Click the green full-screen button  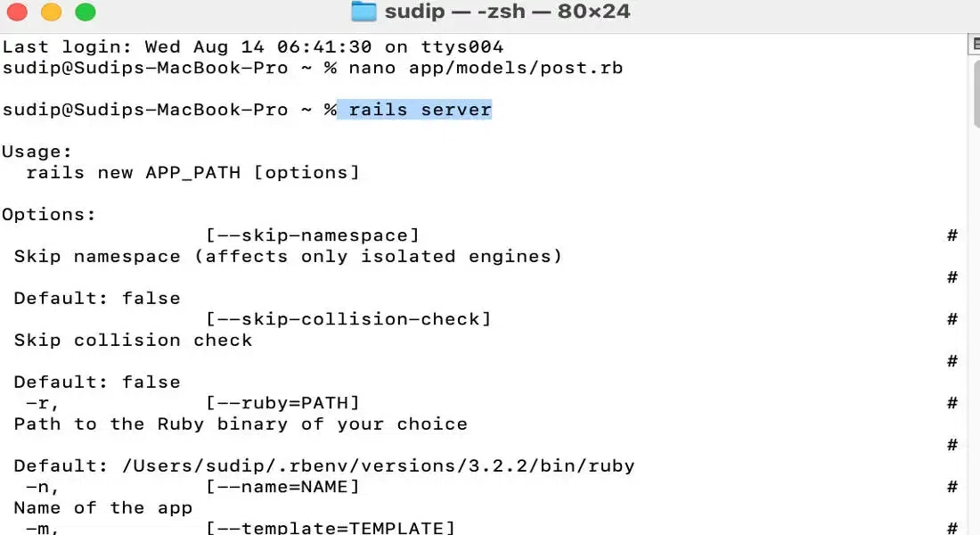[85, 12]
